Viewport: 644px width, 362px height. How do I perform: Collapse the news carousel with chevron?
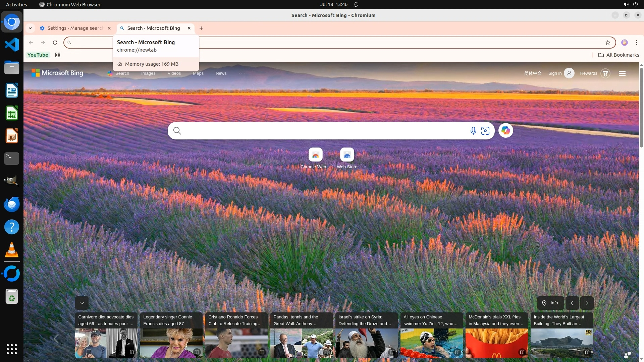pos(82,303)
